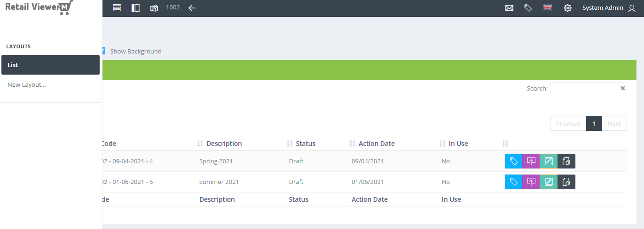
Task: Edit the Spring 2021 layout with teal icon
Action: (x=549, y=161)
